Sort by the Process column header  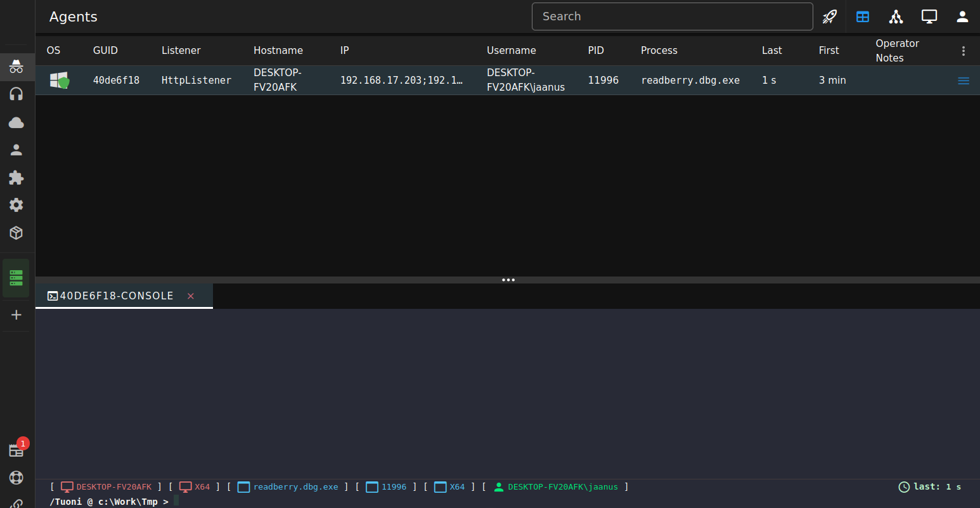[659, 51]
